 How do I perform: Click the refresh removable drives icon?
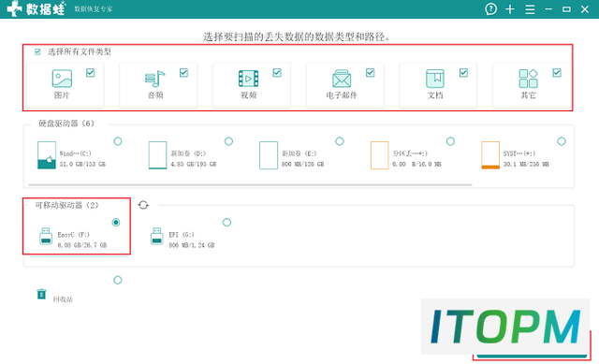point(143,205)
